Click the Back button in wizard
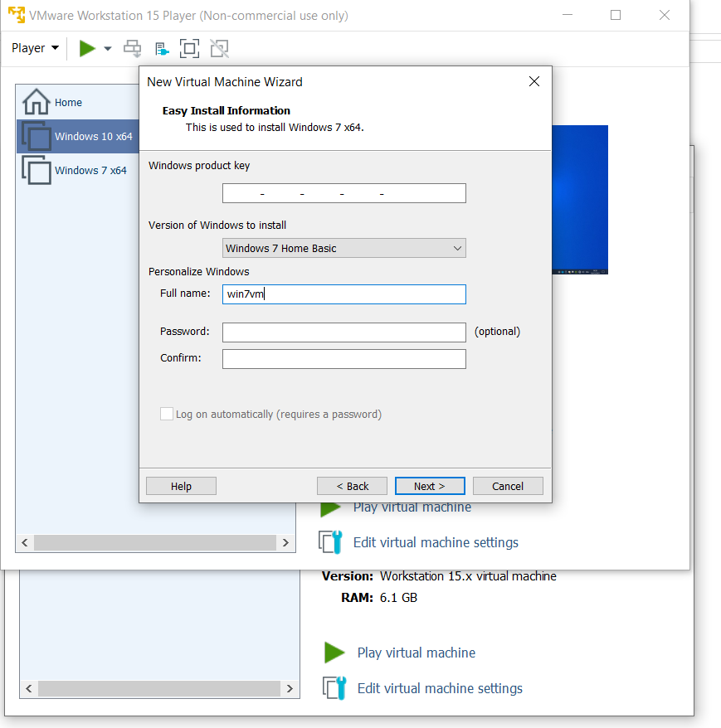 point(352,486)
